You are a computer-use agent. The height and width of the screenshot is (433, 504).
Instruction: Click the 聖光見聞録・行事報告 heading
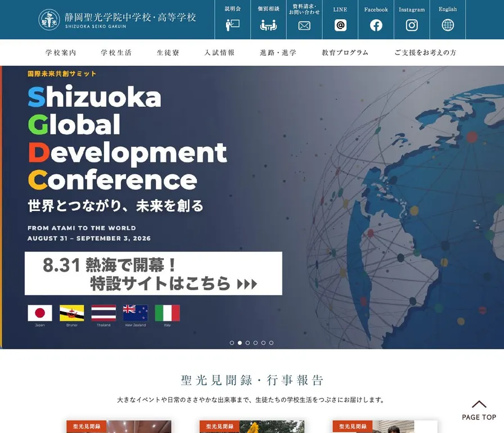point(252,380)
